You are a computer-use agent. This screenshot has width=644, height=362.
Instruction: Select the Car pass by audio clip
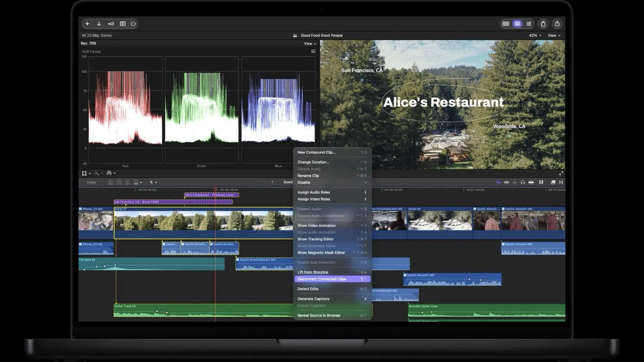(x=151, y=264)
